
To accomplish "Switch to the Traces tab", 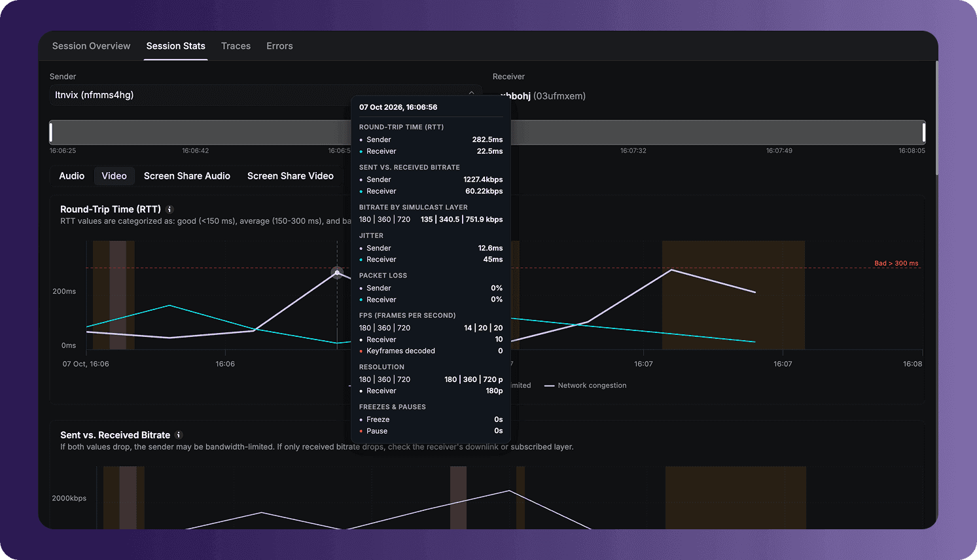I will tap(236, 46).
